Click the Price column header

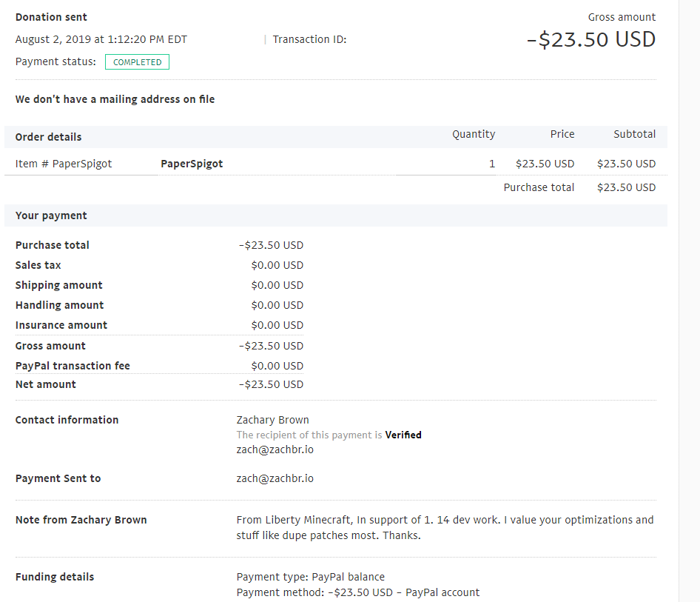(562, 134)
